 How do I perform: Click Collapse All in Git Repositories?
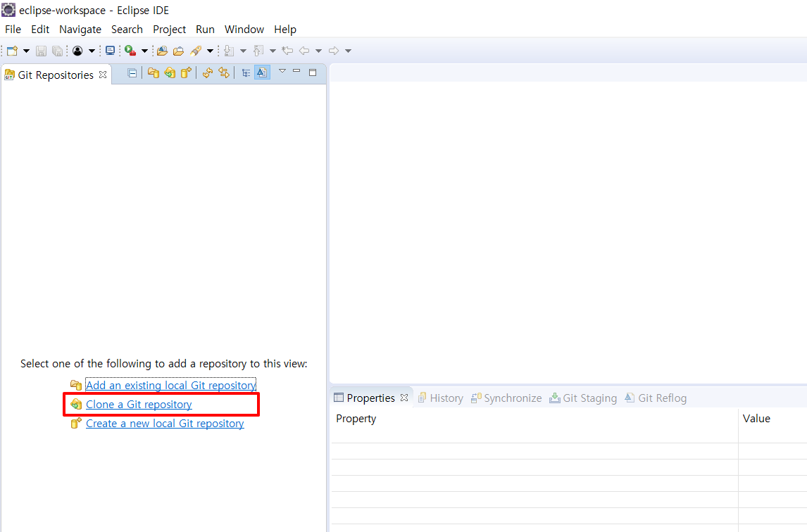132,73
